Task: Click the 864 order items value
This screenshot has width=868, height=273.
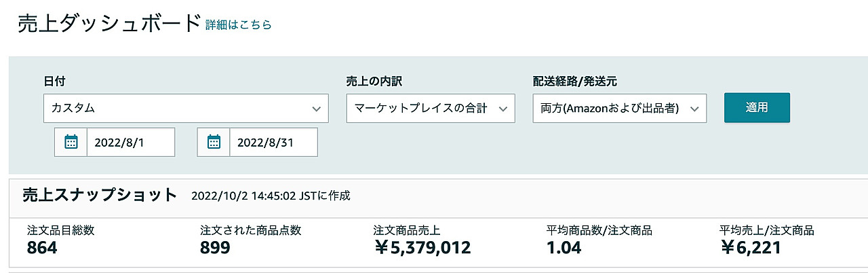Action: tap(42, 248)
